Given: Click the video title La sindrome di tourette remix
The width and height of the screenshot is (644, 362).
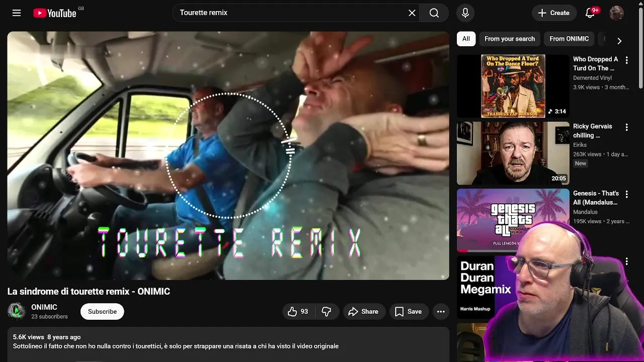Looking at the screenshot, I should pyautogui.click(x=89, y=292).
